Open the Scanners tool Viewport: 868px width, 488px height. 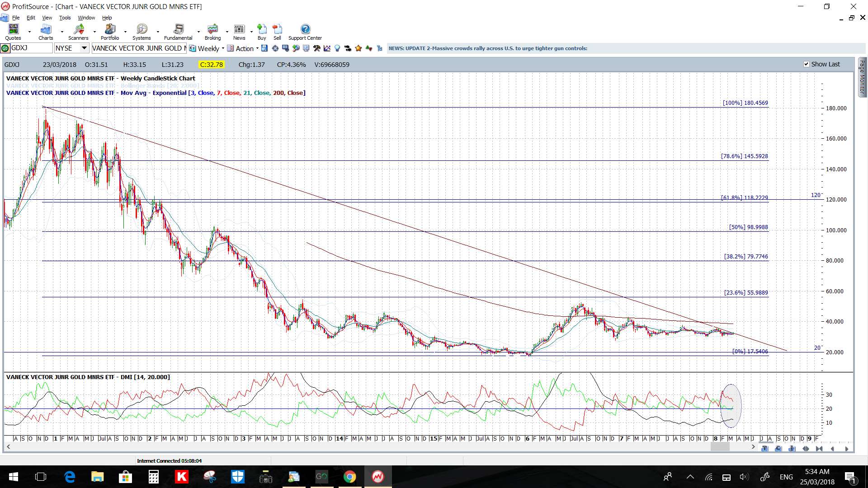click(x=78, y=32)
